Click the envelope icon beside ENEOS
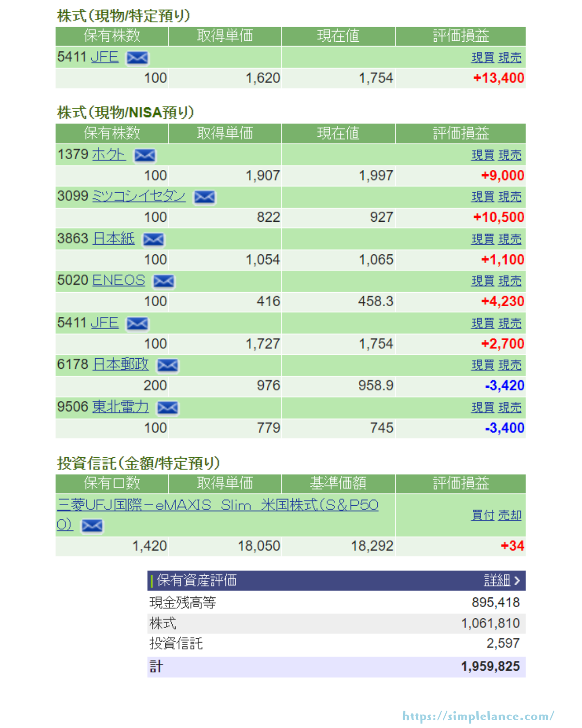 point(163,281)
